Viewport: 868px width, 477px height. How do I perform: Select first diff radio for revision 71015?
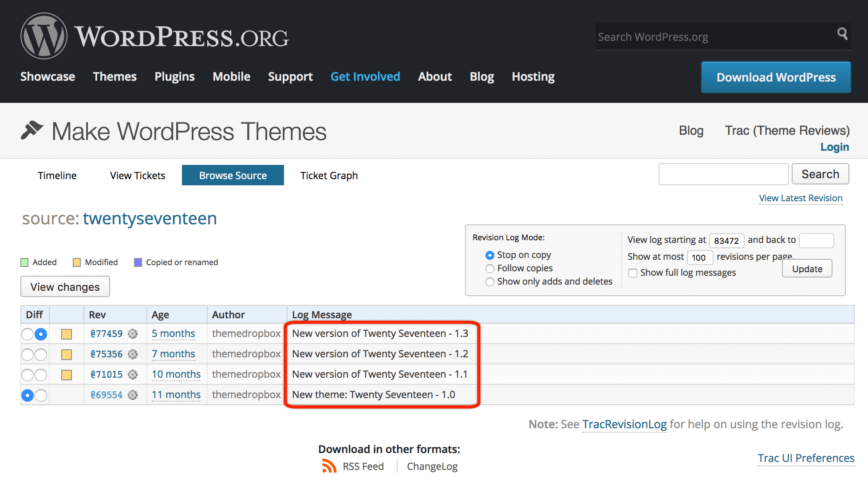[28, 375]
